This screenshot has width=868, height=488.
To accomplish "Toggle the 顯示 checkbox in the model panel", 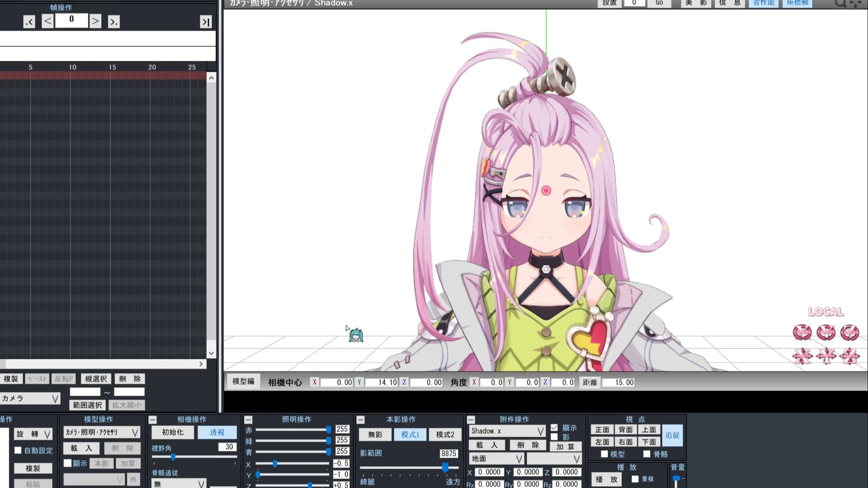I will 68,463.
